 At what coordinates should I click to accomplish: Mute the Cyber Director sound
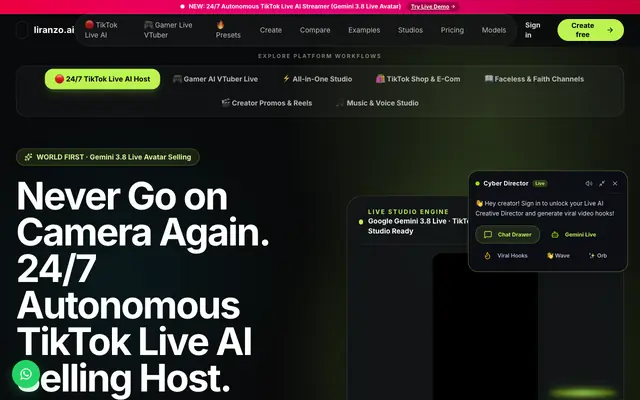(x=589, y=184)
